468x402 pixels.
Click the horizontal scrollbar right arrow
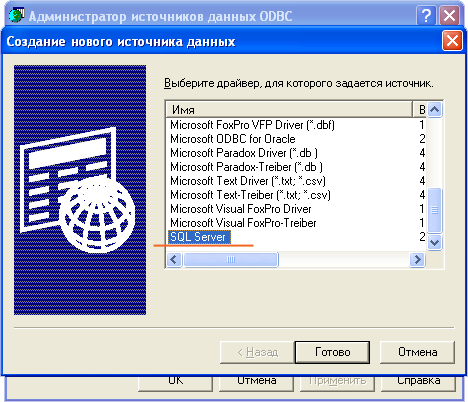[x=417, y=259]
